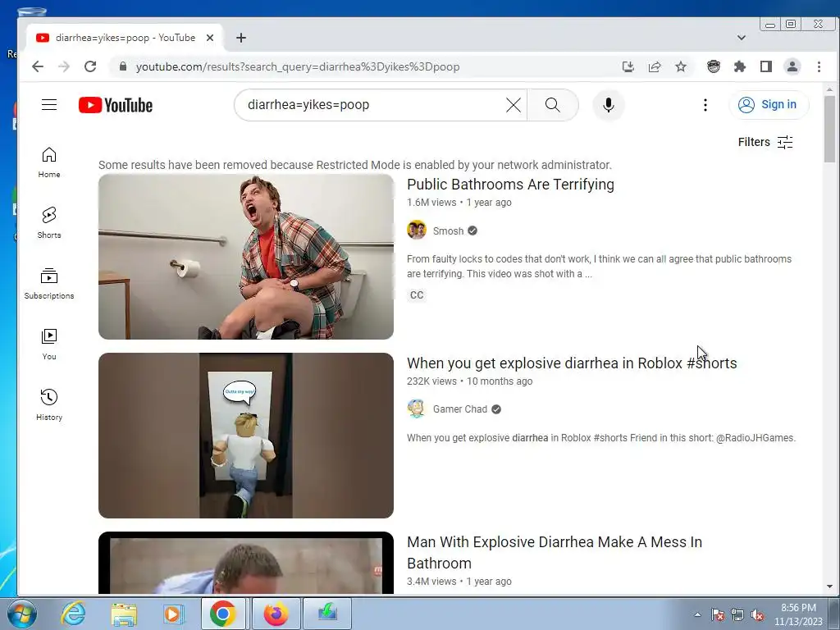
Task: Visit the Gamer Chad channel
Action: pyautogui.click(x=459, y=409)
